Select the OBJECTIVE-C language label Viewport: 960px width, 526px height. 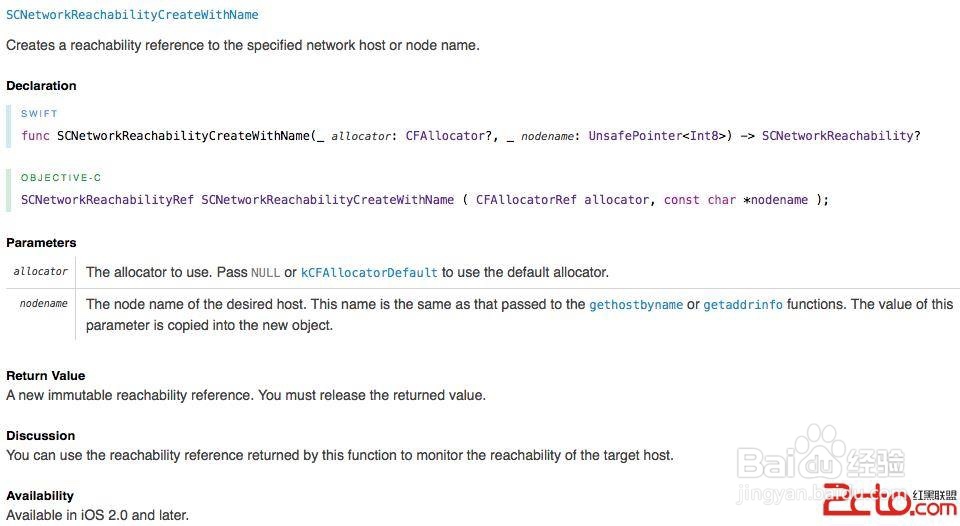61,178
